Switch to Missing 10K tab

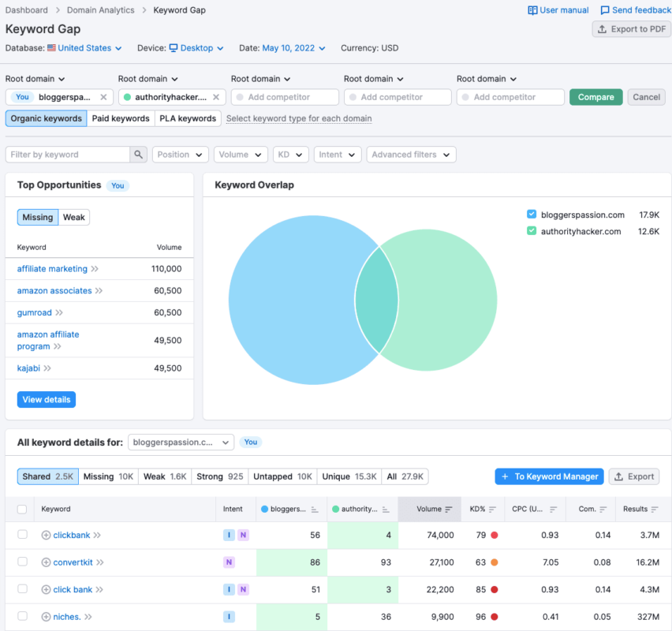[108, 476]
